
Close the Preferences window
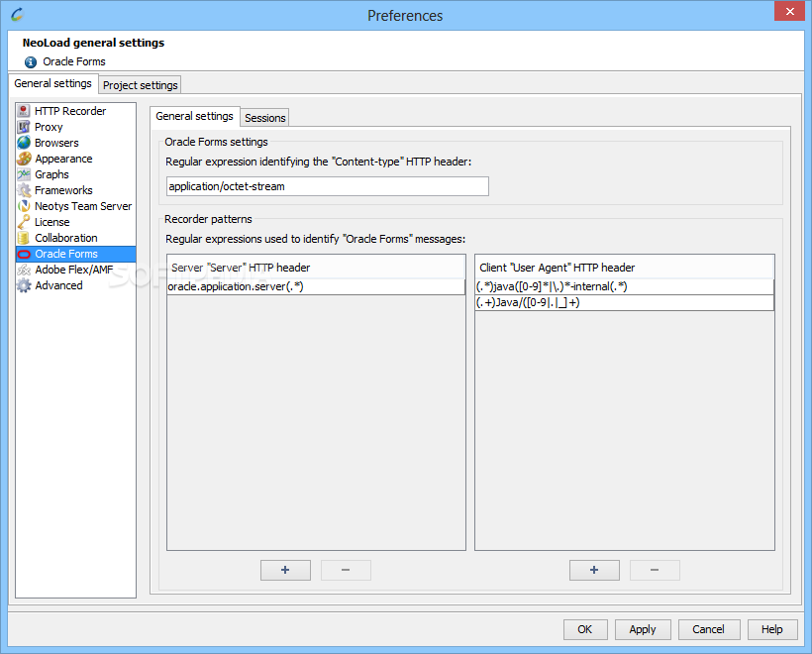(x=790, y=11)
